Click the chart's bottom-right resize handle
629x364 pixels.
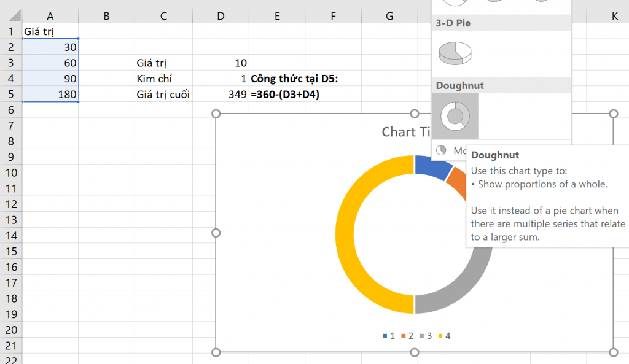coord(613,352)
